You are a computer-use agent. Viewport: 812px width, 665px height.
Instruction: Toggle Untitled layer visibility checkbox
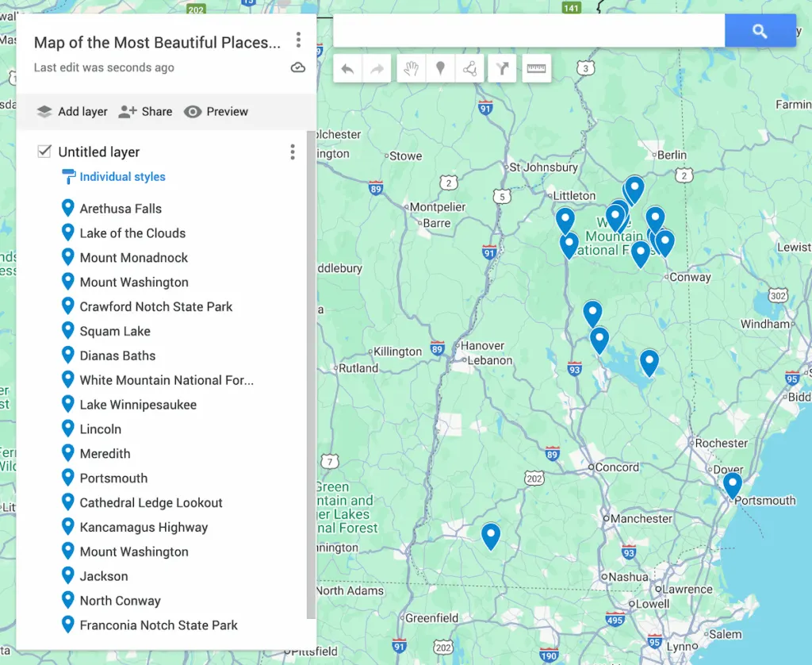click(44, 152)
